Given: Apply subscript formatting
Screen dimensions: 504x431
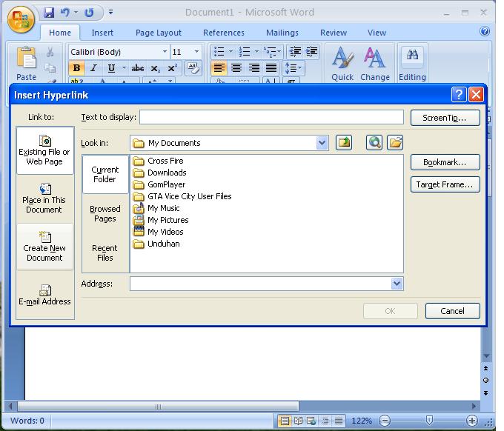Looking at the screenshot, I should pyautogui.click(x=155, y=68).
